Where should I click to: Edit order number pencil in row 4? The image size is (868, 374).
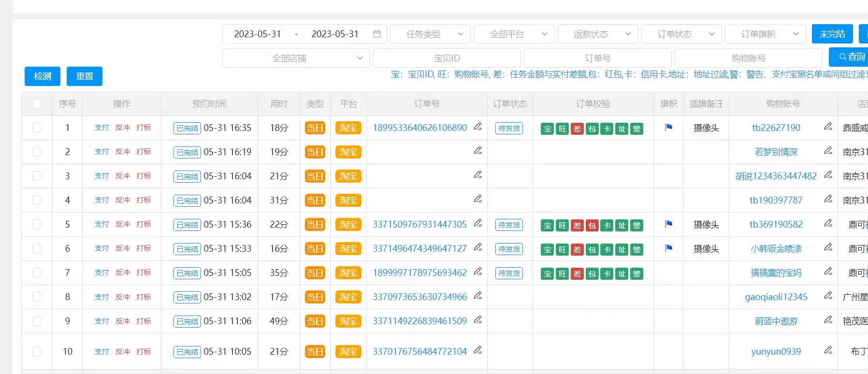[x=478, y=199]
